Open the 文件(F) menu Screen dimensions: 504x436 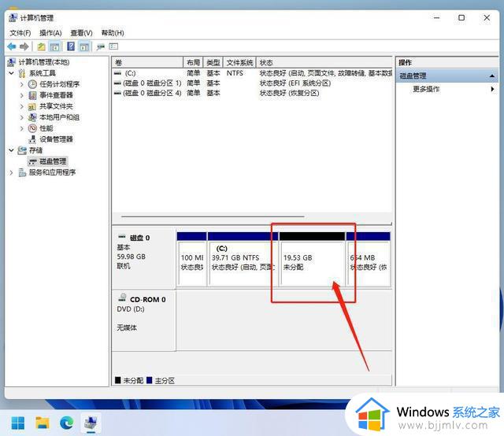20,33
